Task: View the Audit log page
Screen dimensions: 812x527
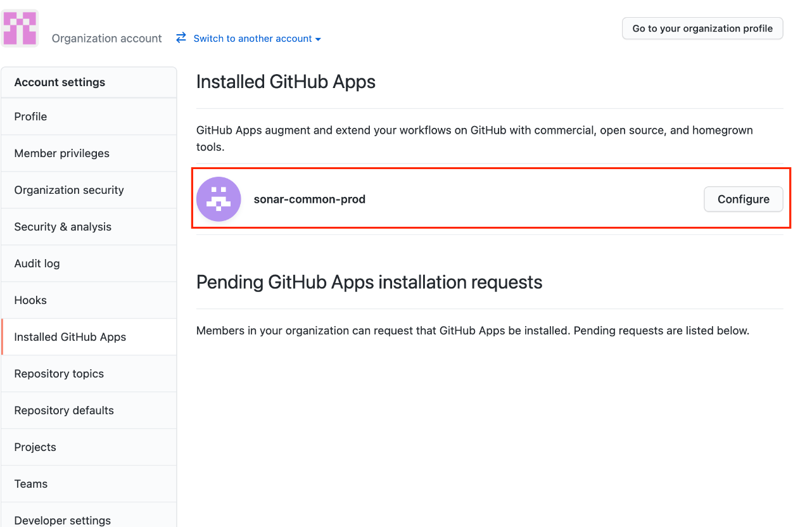Action: click(x=37, y=263)
